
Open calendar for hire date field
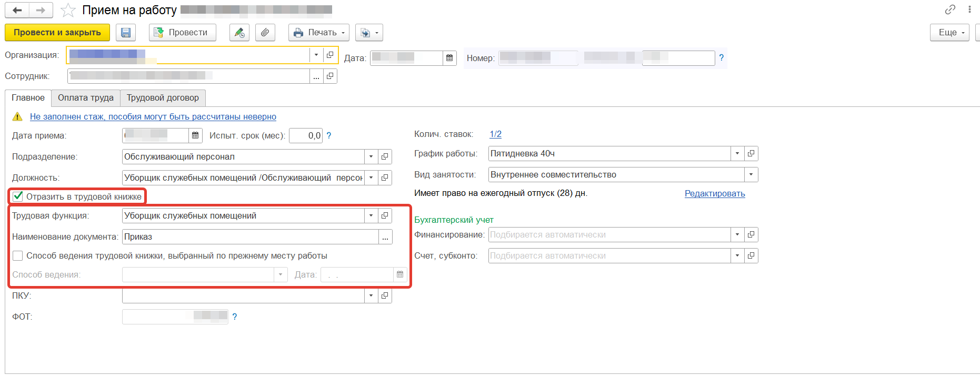(195, 135)
